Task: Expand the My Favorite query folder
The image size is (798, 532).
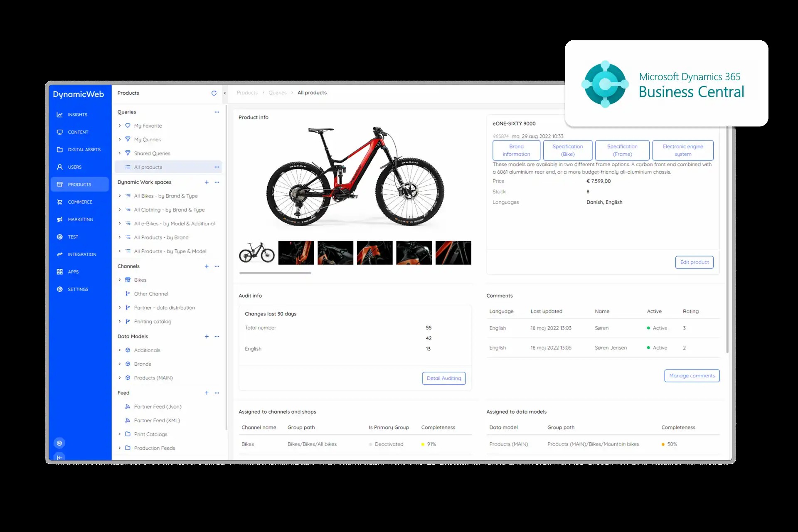Action: 120,126
